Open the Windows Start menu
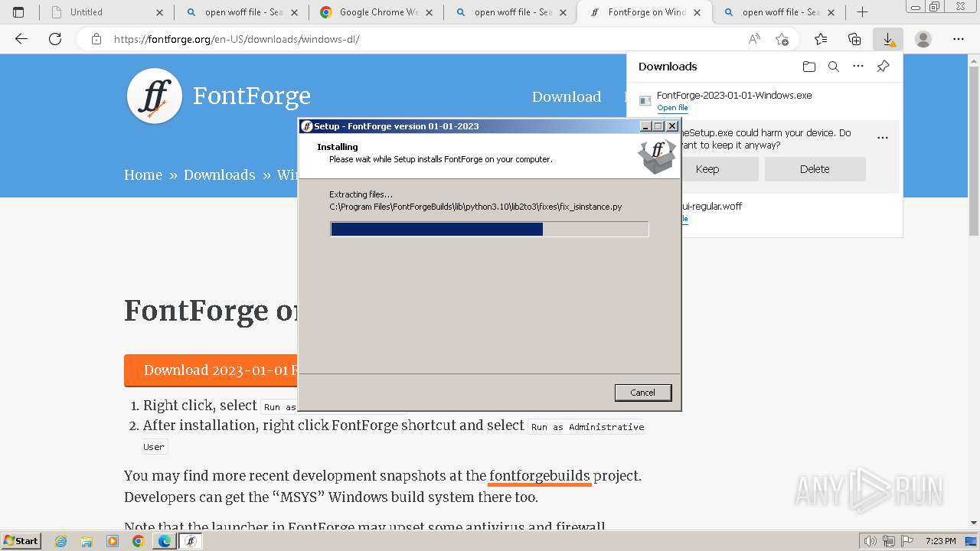Screen dimensions: 980x551 [x=21, y=541]
